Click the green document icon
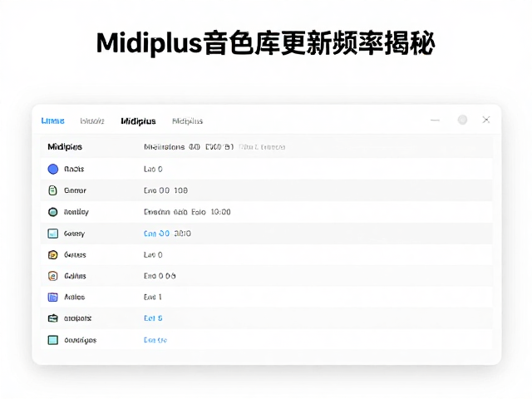Image resolution: width=532 pixels, height=399 pixels. point(52,190)
